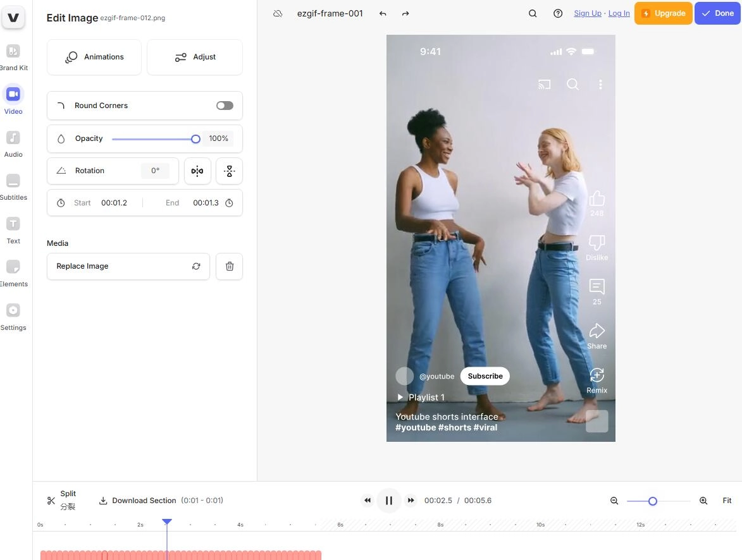Open the search magnifier in top bar
The image size is (742, 560).
[533, 13]
